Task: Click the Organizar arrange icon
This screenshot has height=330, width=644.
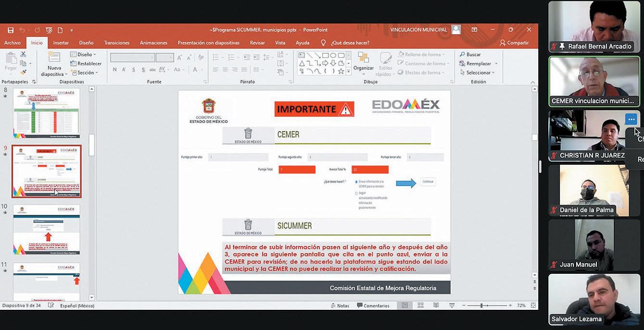Action: coord(364,58)
